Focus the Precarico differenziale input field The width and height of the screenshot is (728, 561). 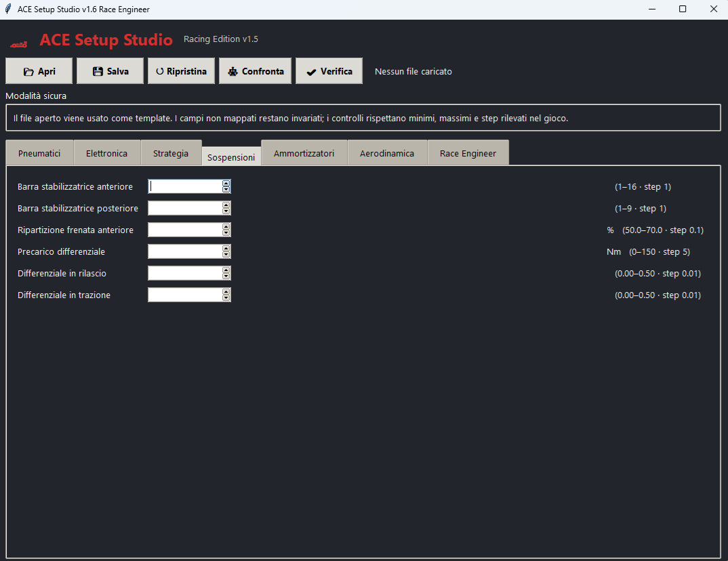click(185, 251)
